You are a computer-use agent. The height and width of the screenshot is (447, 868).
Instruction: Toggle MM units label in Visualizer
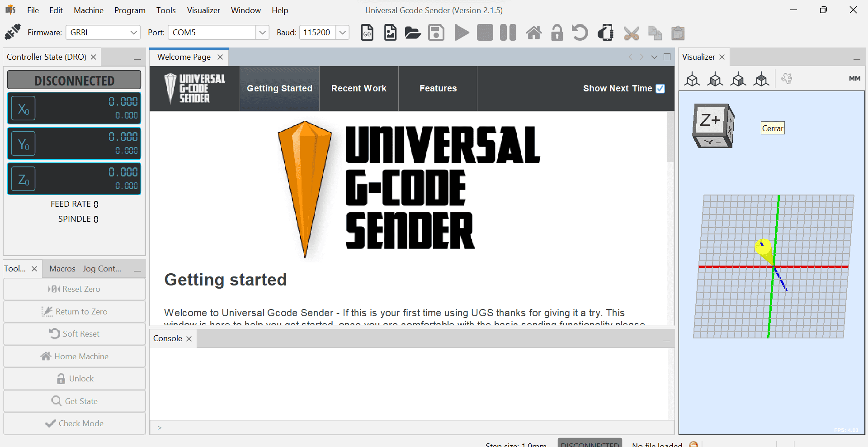tap(854, 78)
